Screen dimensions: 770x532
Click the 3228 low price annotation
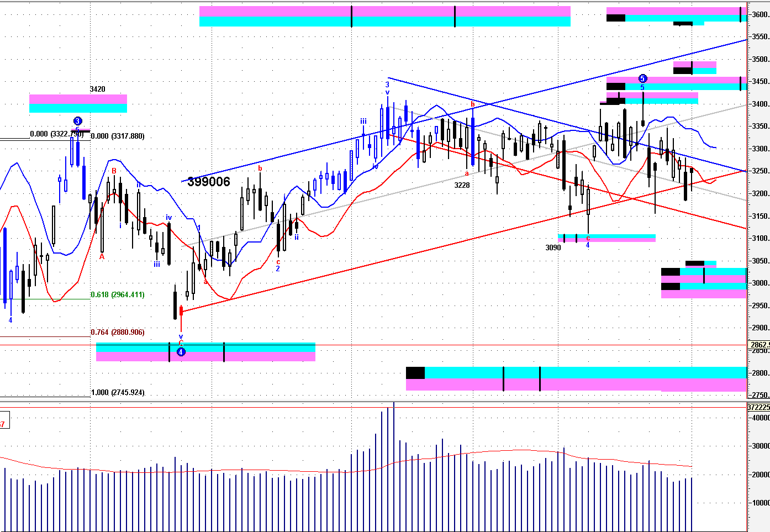462,185
